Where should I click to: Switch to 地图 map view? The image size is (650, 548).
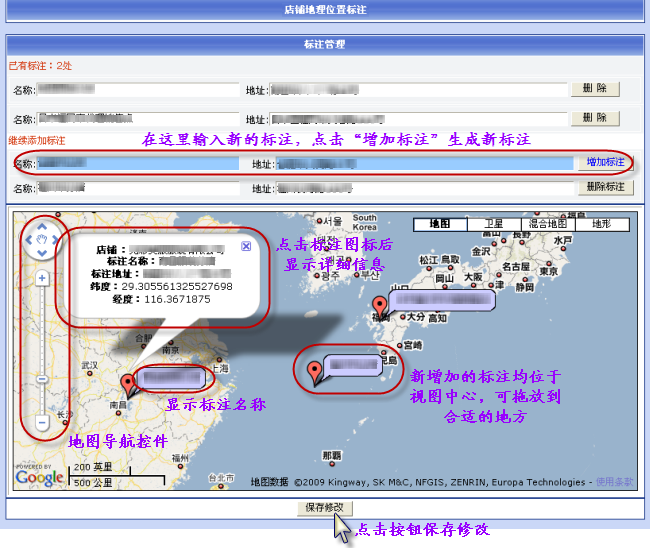pyautogui.click(x=440, y=224)
